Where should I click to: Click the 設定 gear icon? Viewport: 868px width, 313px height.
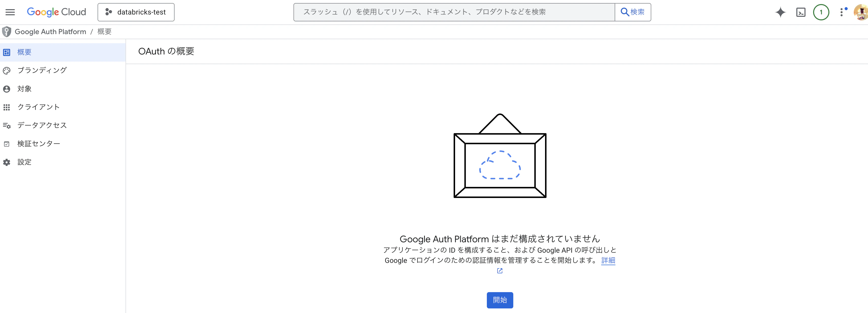[7, 162]
